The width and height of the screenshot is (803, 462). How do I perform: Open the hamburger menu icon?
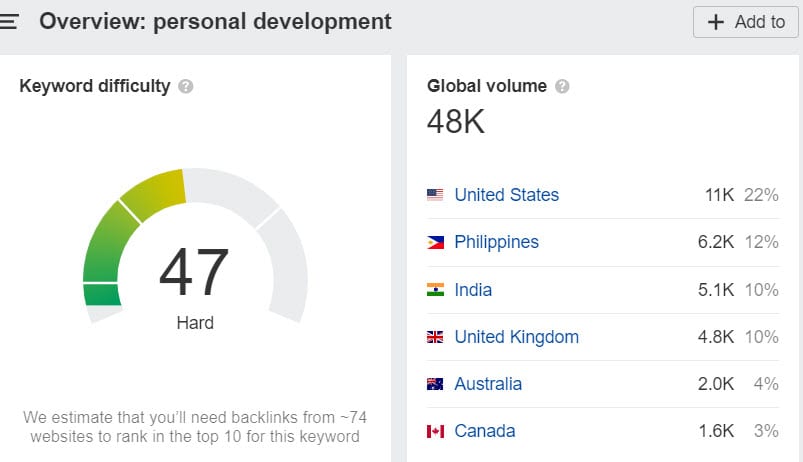pyautogui.click(x=9, y=21)
